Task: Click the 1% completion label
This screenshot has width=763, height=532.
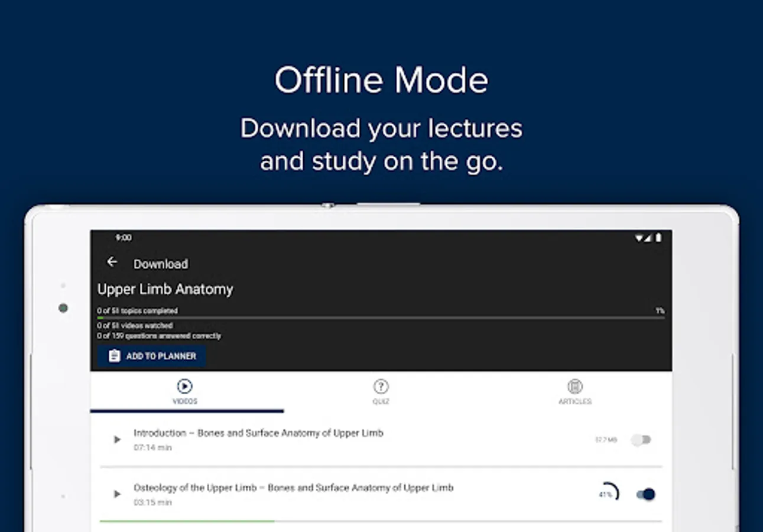Action: pyautogui.click(x=660, y=310)
